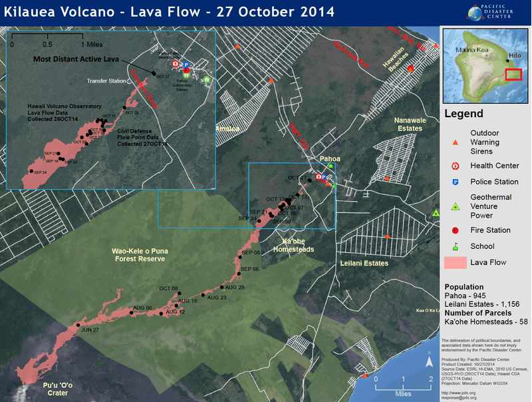Select the AUG 29 lava flow point
Viewport: 532px width, 402px height.
221,288
